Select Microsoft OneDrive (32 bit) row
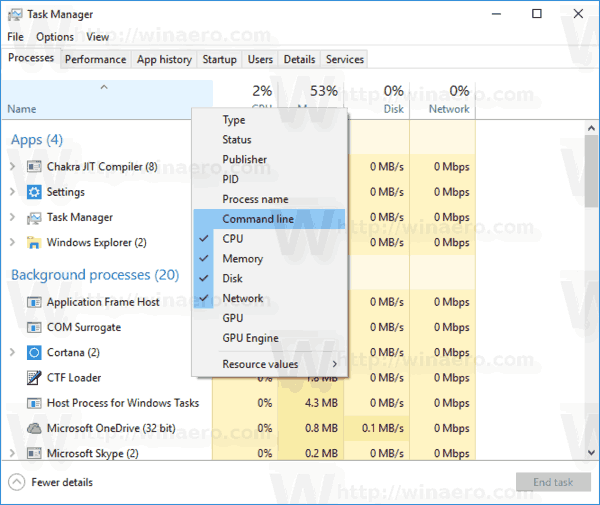This screenshot has width=600, height=505. pyautogui.click(x=239, y=428)
